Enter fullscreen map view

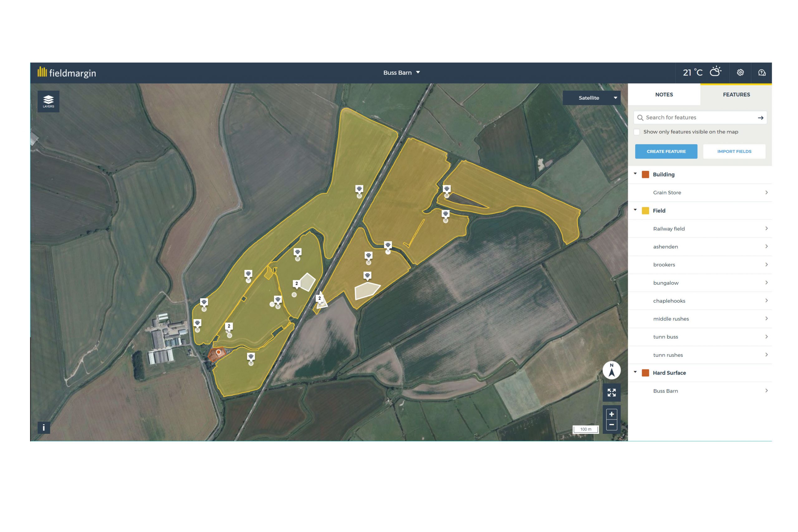[x=611, y=393]
